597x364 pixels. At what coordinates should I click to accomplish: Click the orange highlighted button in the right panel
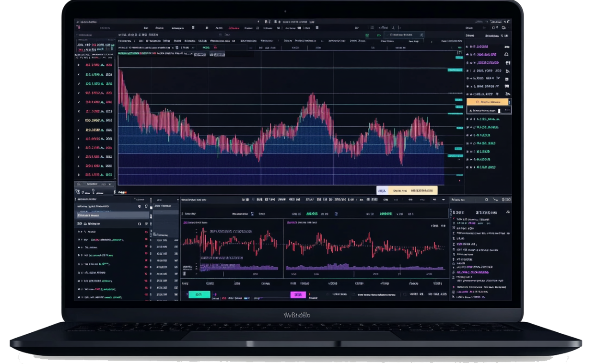point(488,102)
